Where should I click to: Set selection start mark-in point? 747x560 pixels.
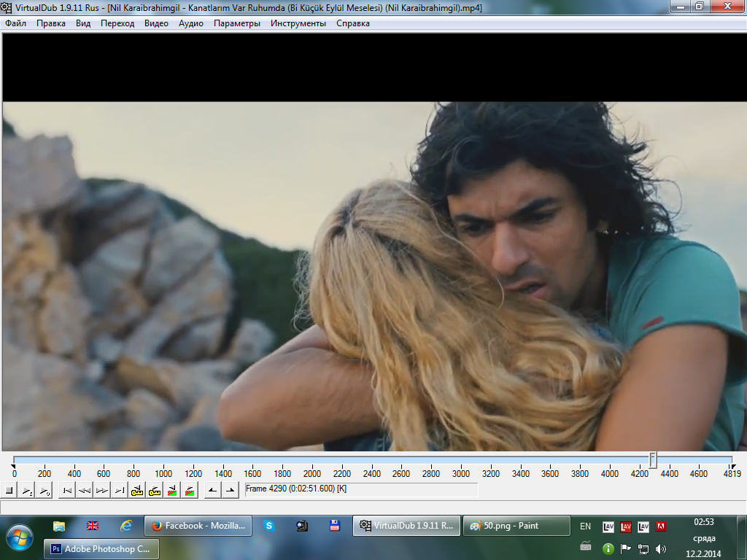coord(212,491)
